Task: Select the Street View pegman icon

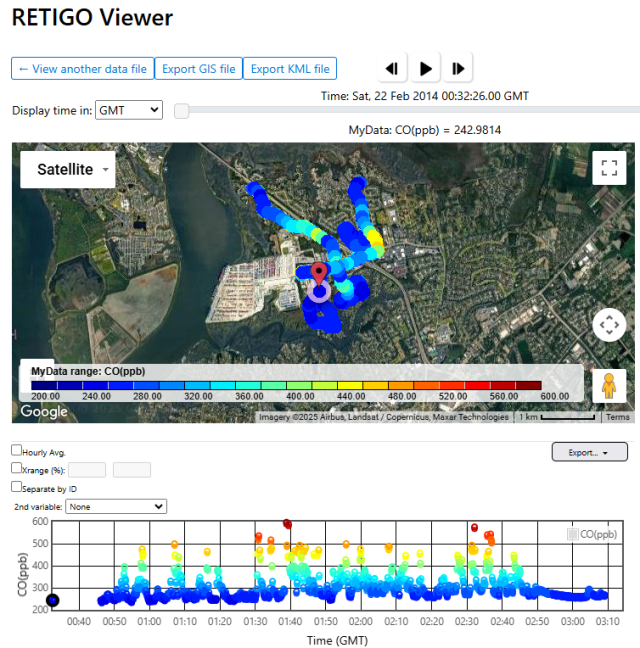Action: 608,385
